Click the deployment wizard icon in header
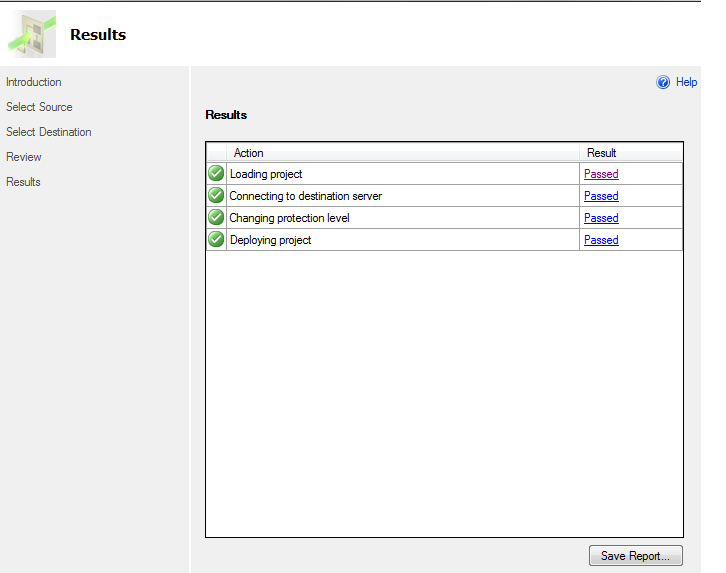Screen dimensions: 726x573 pos(31,34)
